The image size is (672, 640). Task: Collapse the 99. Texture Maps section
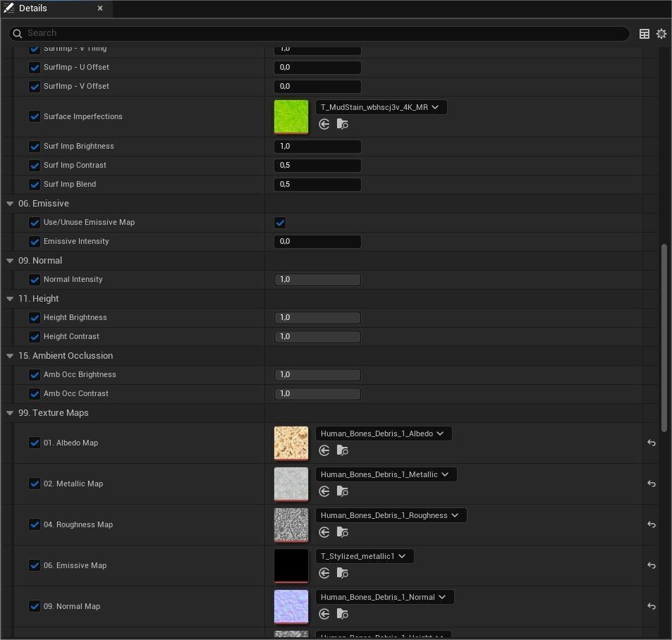[10, 413]
